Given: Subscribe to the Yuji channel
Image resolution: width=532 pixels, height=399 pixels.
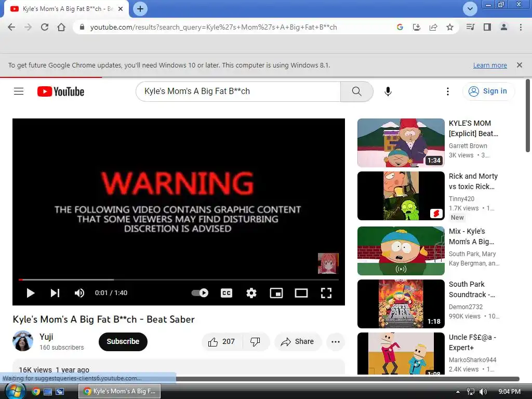Looking at the screenshot, I should (x=123, y=342).
